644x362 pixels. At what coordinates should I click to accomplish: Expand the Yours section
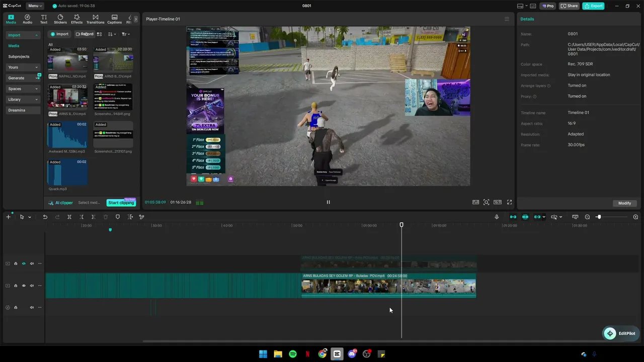(23, 67)
